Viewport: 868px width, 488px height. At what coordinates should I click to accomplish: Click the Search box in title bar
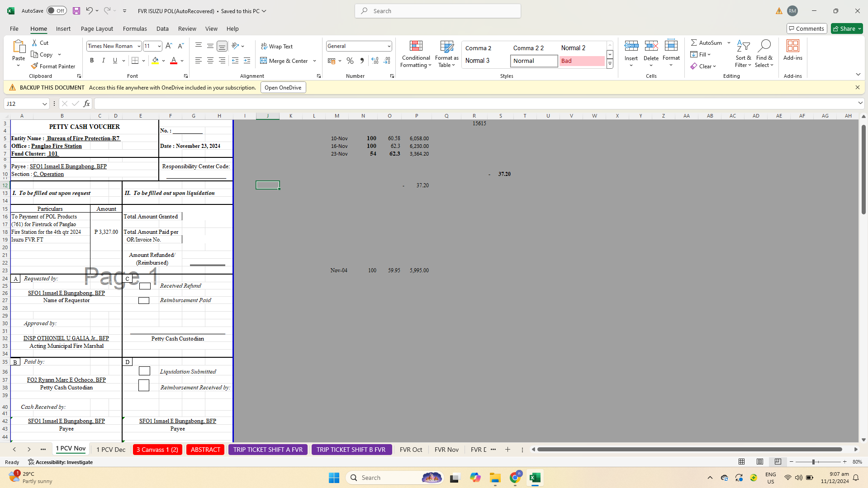[x=438, y=11]
